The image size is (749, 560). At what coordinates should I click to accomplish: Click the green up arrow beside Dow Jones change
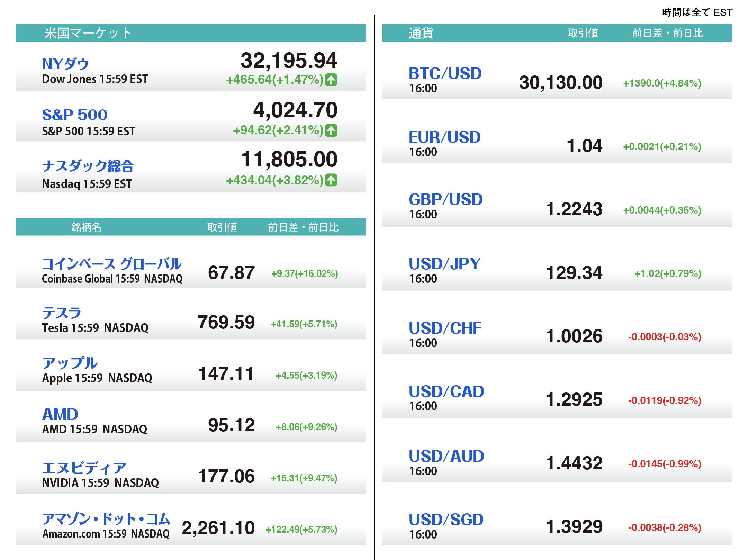coord(331,80)
